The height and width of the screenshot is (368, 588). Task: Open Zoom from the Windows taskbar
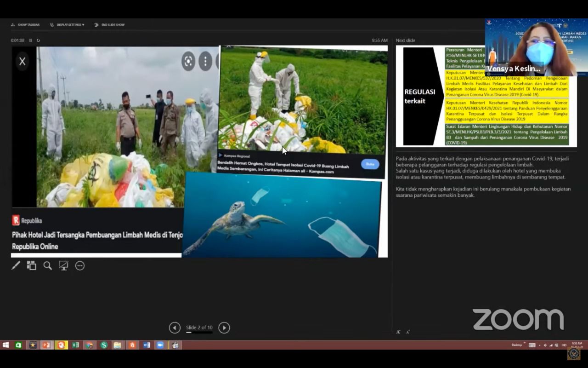tap(160, 345)
